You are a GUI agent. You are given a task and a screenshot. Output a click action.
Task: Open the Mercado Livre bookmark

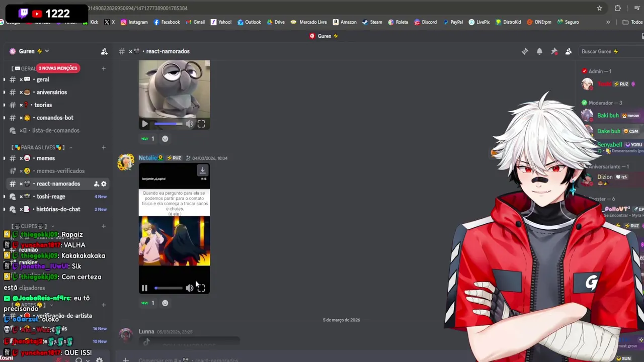click(x=308, y=22)
